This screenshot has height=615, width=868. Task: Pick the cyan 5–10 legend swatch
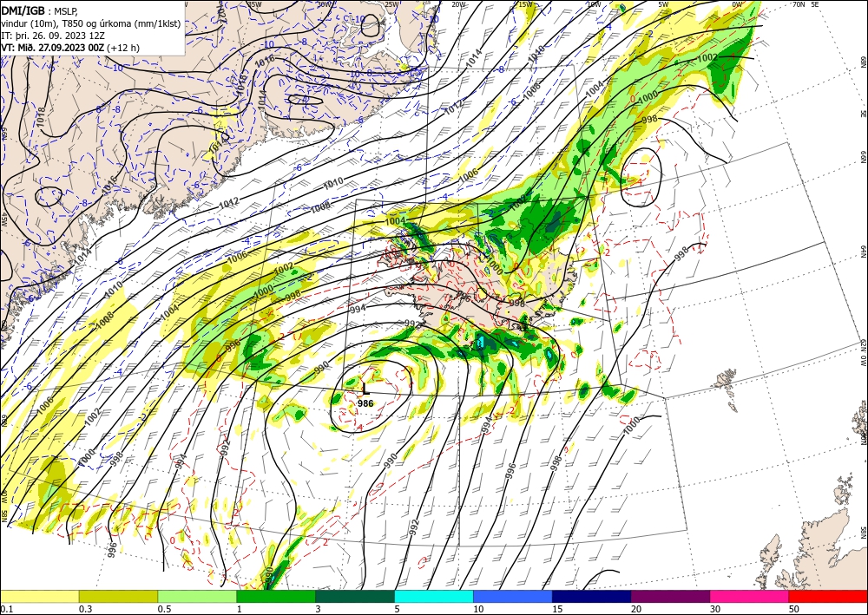click(434, 596)
